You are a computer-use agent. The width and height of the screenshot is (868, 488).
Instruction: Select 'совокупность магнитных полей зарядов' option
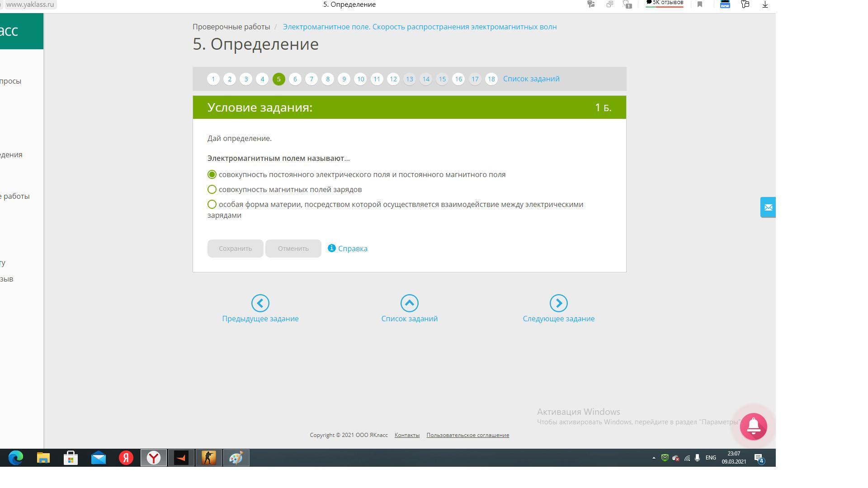pos(212,189)
